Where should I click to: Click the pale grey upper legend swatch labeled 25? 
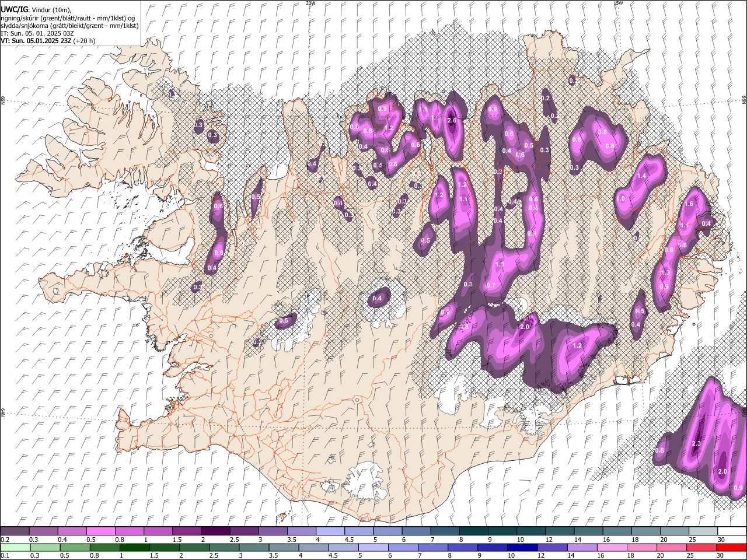[x=704, y=531]
